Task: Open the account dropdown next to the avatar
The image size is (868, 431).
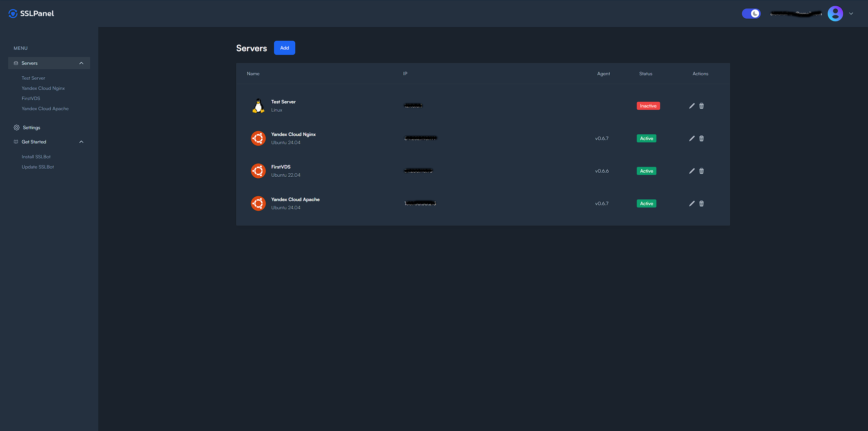Action: tap(851, 14)
